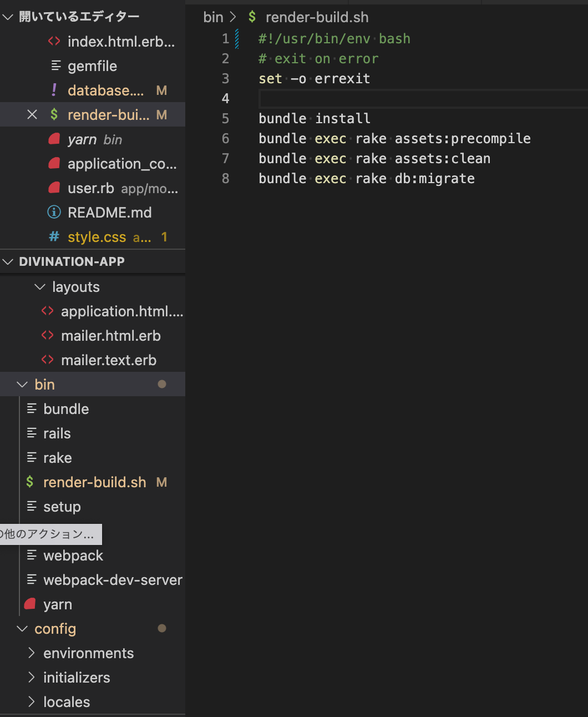Image resolution: width=588 pixels, height=717 pixels.
Task: Open gemfile from open editors
Action: 92,66
